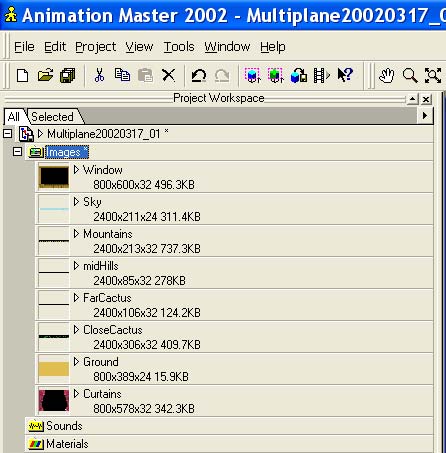Open the Tools menu
Screen dimensions: 446x453
pyautogui.click(x=179, y=47)
